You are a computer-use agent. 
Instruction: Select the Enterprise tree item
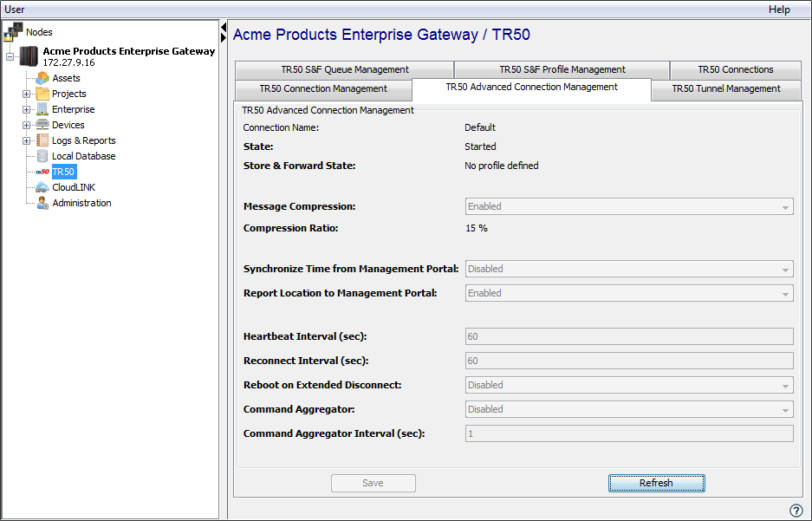tap(73, 109)
